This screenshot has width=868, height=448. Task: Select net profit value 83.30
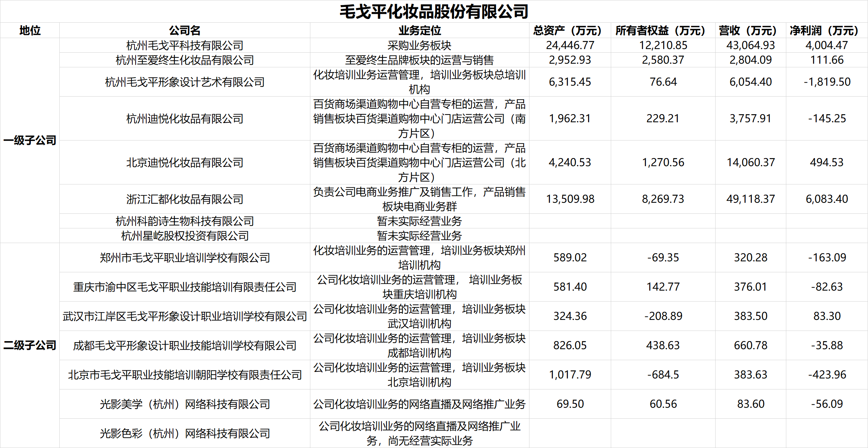[827, 316]
